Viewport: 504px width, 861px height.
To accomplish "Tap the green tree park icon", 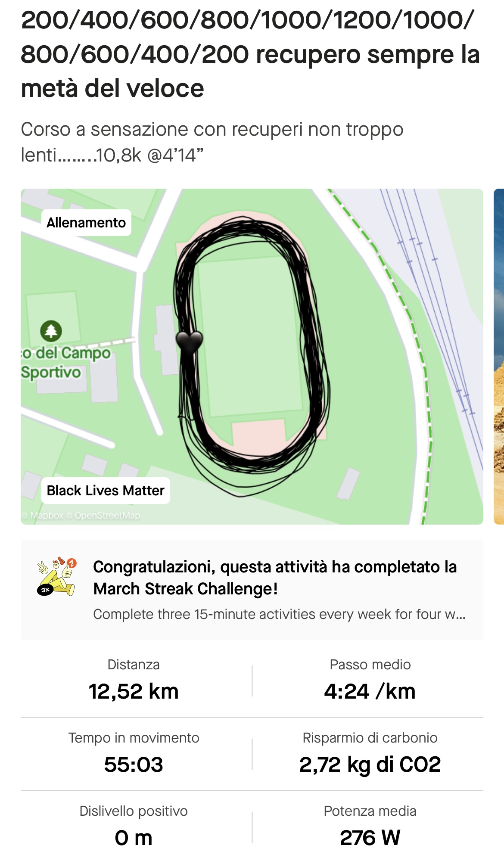I will point(51,331).
